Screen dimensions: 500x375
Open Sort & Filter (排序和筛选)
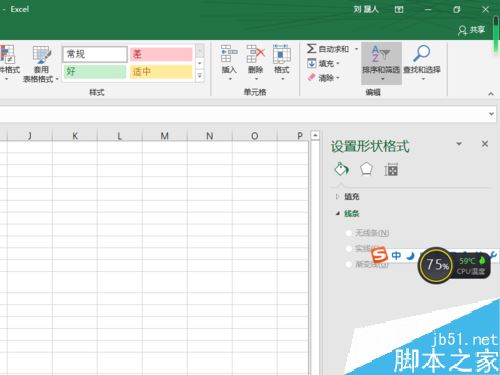pyautogui.click(x=381, y=63)
